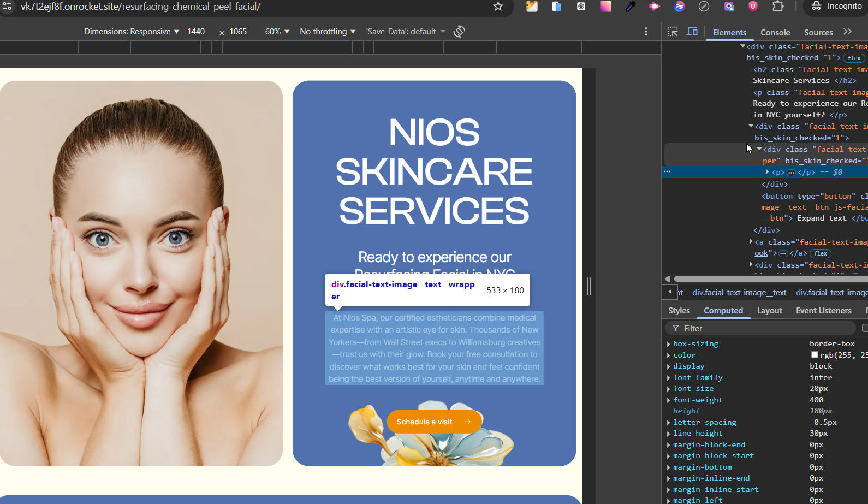Viewport: 868px width, 504px height.
Task: Click the red shield extension icon
Action: pyautogui.click(x=753, y=7)
